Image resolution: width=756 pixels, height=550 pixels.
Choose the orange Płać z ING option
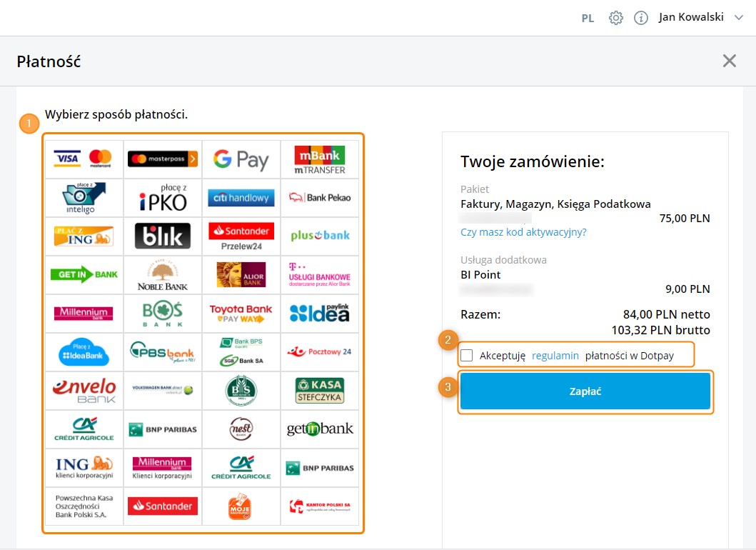[x=84, y=236]
